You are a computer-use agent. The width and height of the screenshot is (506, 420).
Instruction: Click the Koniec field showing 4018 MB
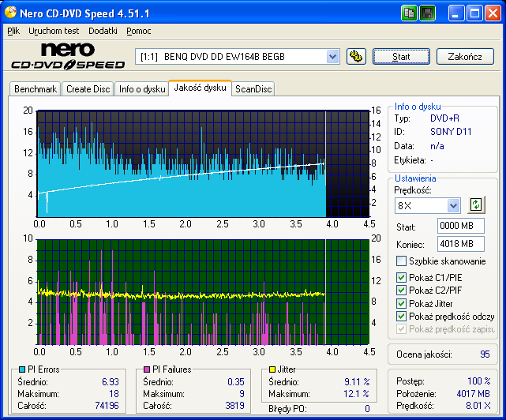[x=461, y=244]
